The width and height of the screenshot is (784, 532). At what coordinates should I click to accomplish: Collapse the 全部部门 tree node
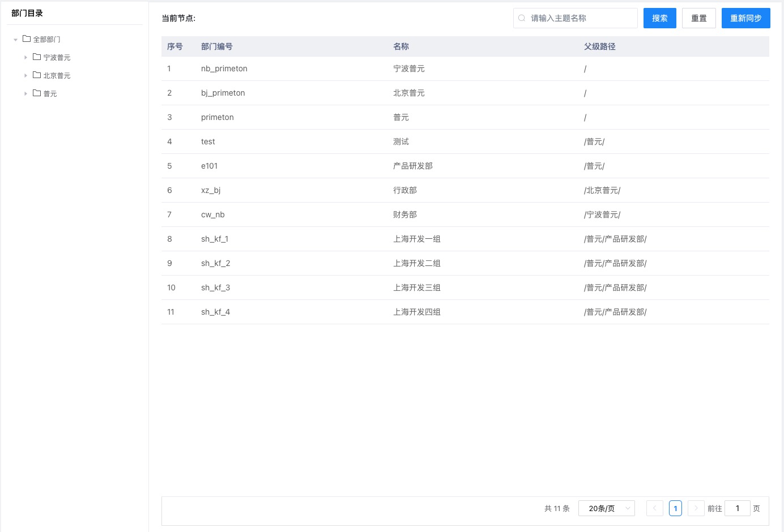click(x=15, y=38)
